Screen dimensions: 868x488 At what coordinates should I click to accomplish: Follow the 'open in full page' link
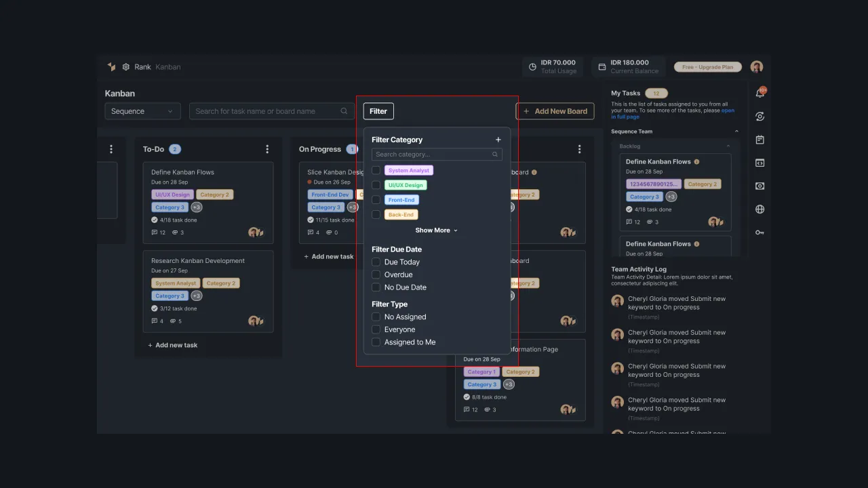point(671,114)
